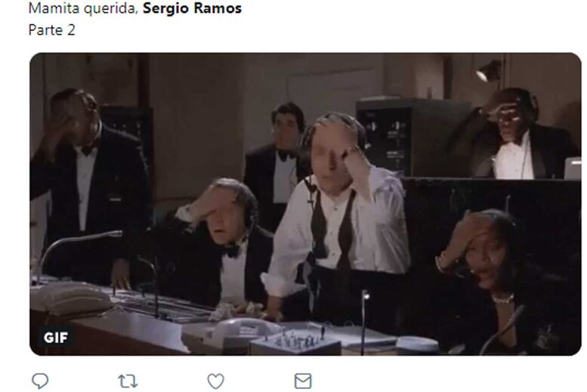Image resolution: width=587 pixels, height=392 pixels.
Task: Play the embedded GIF media
Action: (x=305, y=204)
